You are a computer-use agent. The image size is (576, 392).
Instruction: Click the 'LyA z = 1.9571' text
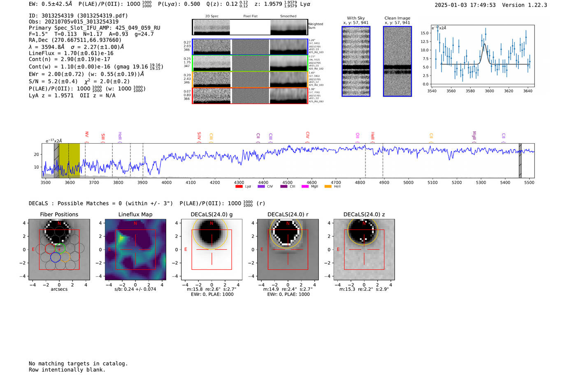[x=51, y=95]
